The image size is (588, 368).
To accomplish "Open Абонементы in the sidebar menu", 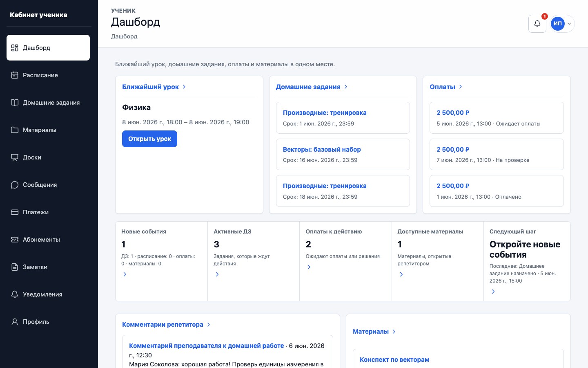I will [x=48, y=240].
